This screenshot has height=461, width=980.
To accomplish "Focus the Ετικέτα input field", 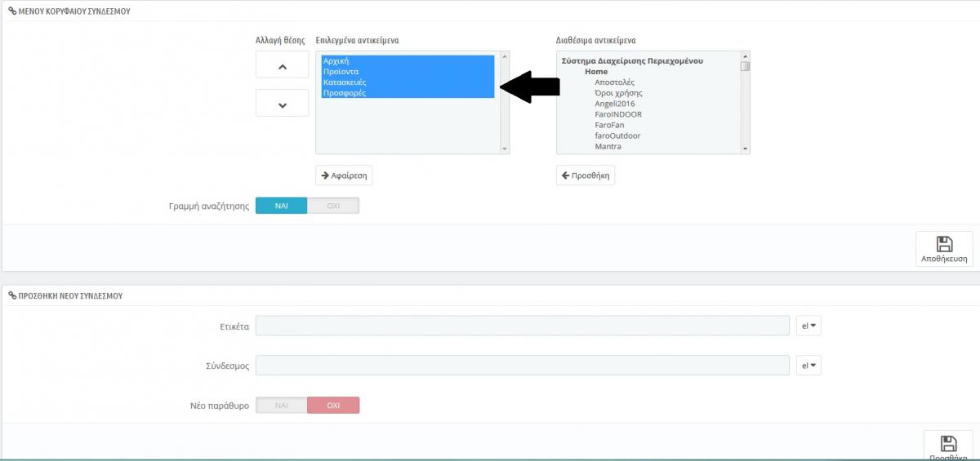I will pyautogui.click(x=523, y=326).
